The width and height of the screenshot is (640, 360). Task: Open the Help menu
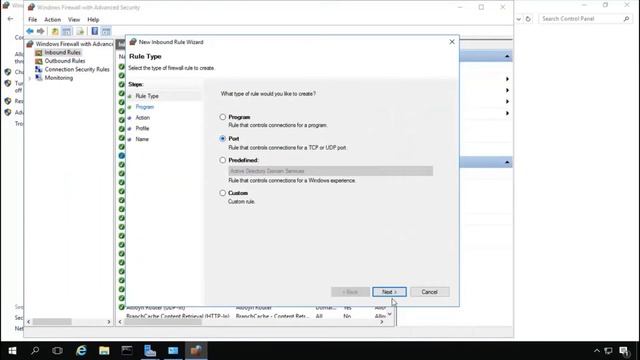pos(93,20)
